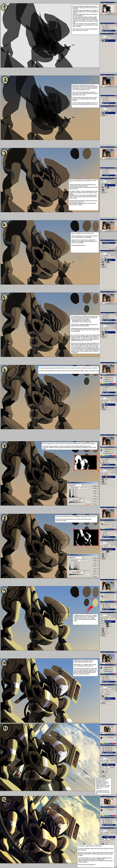
Task: Open blend mode dropdown in step 7 Layers panel
Action: tap(104, 470)
